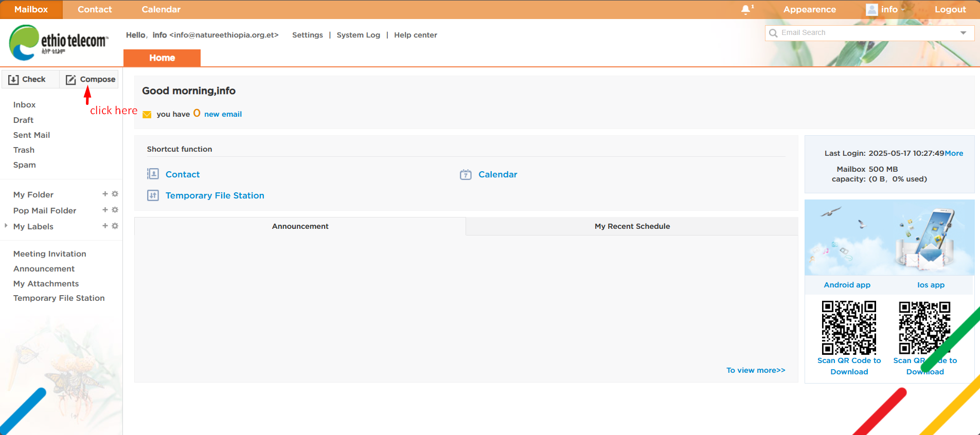Viewport: 980px width, 435px height.
Task: Click the To view more link
Action: point(755,370)
